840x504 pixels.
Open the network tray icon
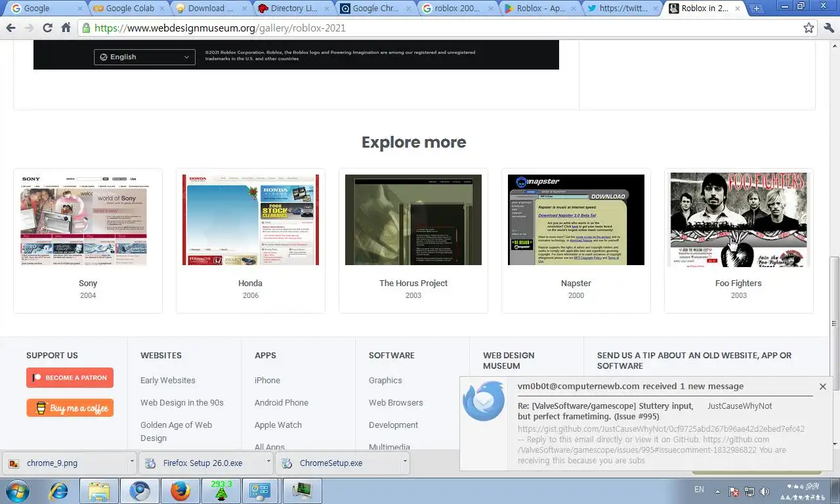(749, 492)
